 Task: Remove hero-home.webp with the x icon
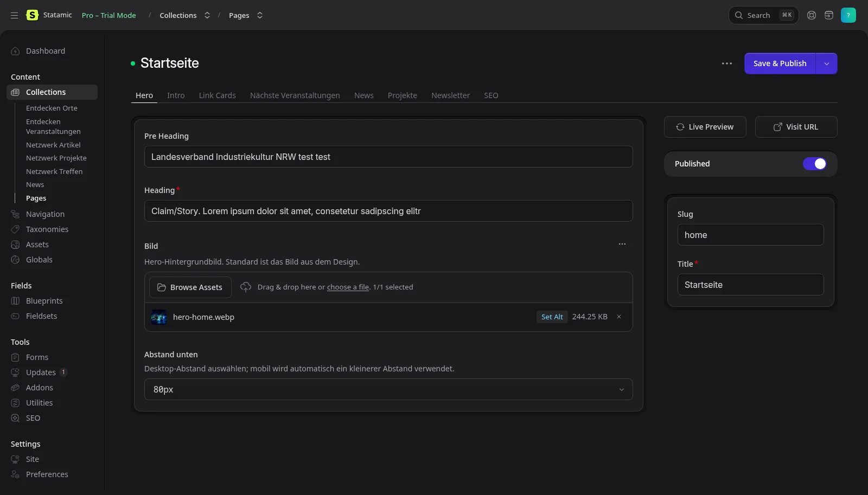pos(618,317)
